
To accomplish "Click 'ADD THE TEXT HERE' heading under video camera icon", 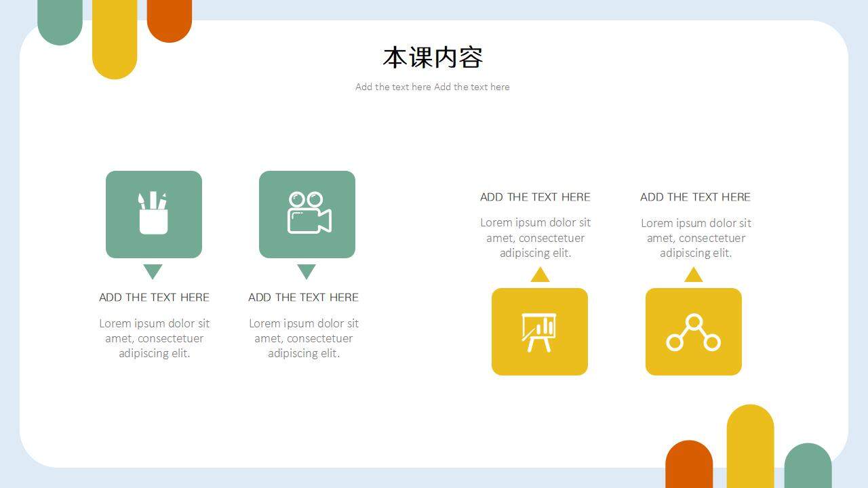I will click(303, 297).
